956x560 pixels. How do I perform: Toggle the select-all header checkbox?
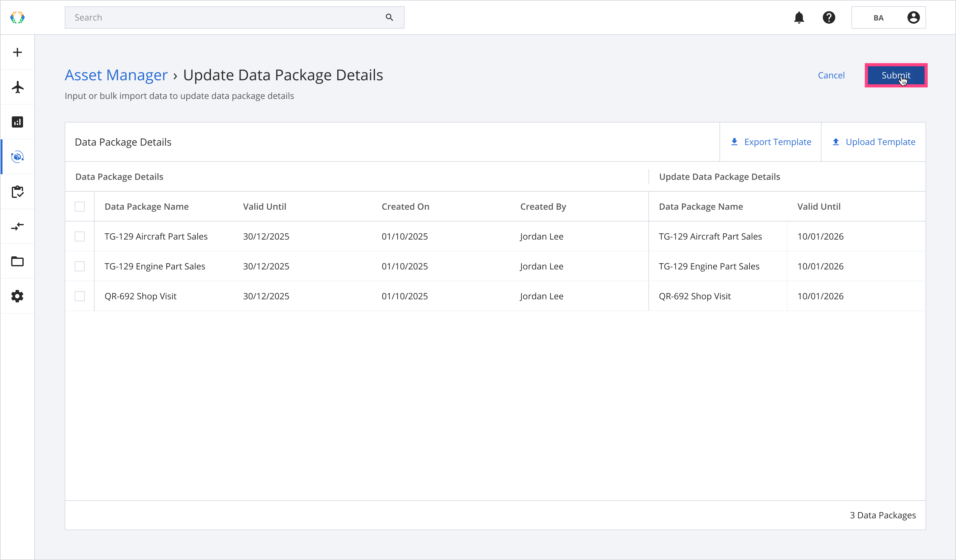coord(80,207)
